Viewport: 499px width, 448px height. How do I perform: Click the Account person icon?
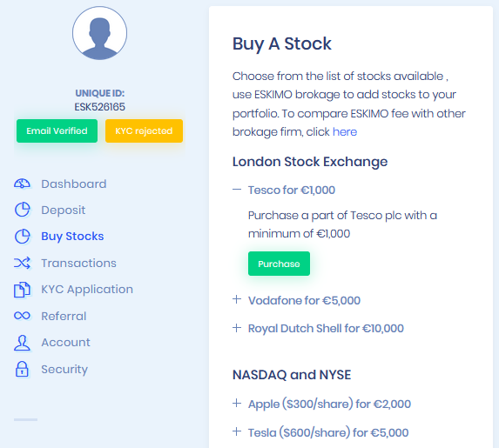click(x=22, y=343)
